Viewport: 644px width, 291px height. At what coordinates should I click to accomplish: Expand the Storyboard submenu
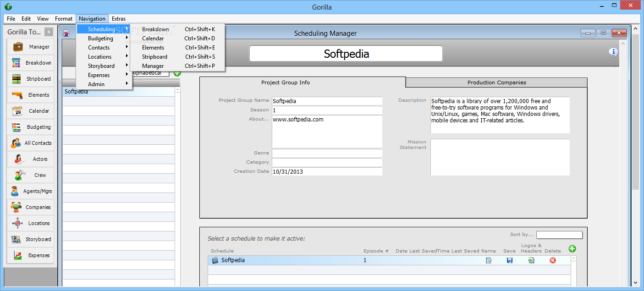click(x=105, y=66)
